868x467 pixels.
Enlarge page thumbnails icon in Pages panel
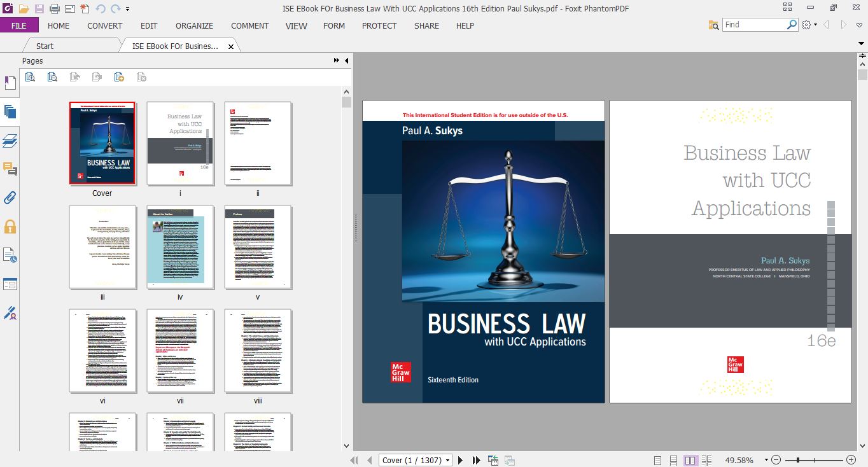pyautogui.click(x=30, y=77)
